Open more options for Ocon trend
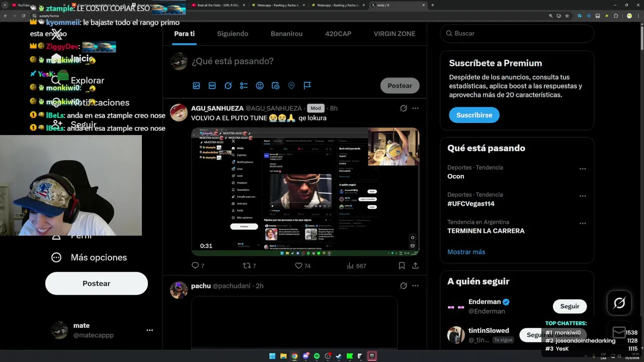Viewport: 644px width, 362px height. (583, 169)
